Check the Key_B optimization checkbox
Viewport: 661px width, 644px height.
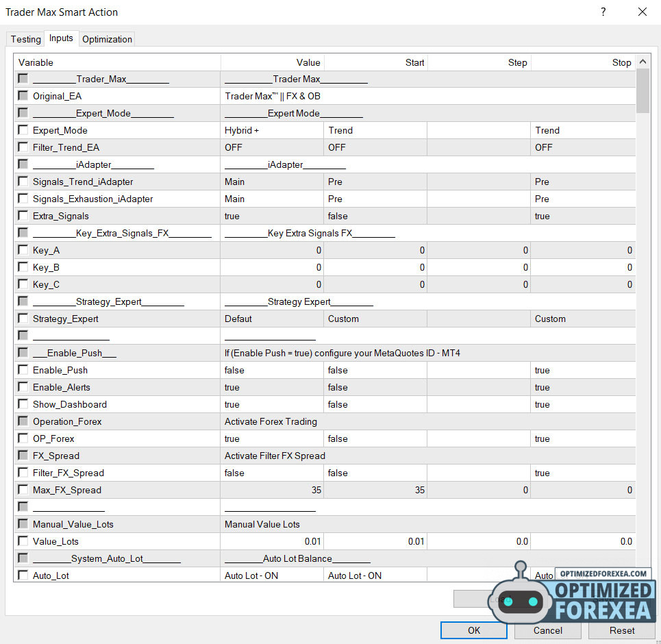click(23, 267)
